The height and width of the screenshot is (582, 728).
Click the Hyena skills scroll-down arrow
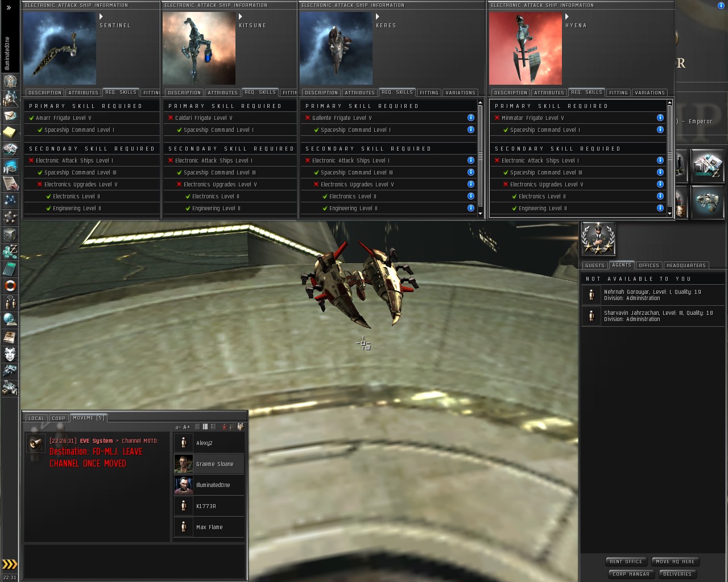click(669, 214)
